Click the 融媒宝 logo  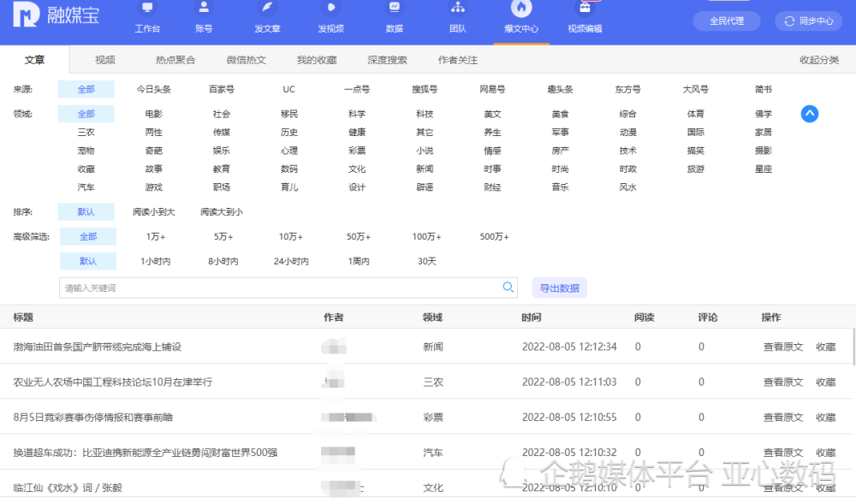[56, 15]
